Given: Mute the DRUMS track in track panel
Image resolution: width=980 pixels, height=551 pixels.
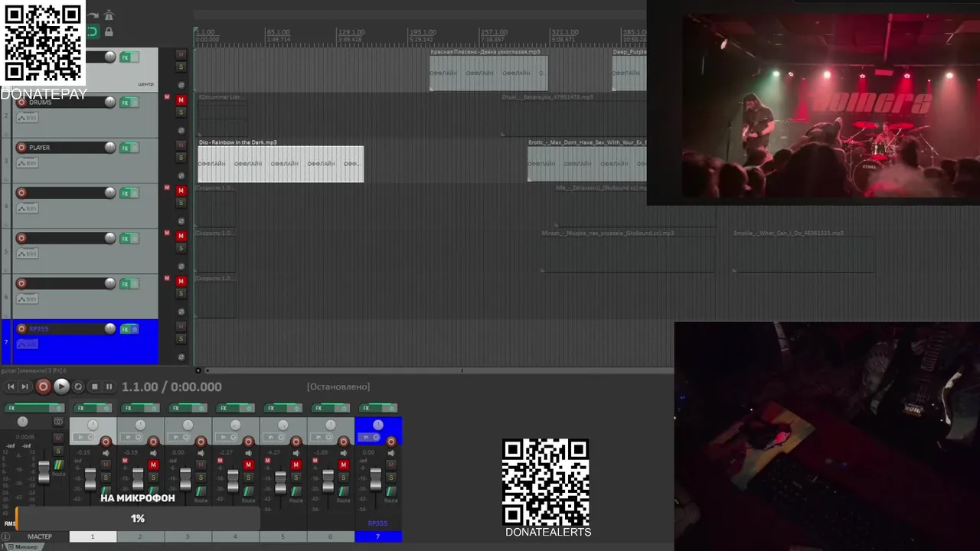Looking at the screenshot, I should pyautogui.click(x=181, y=100).
